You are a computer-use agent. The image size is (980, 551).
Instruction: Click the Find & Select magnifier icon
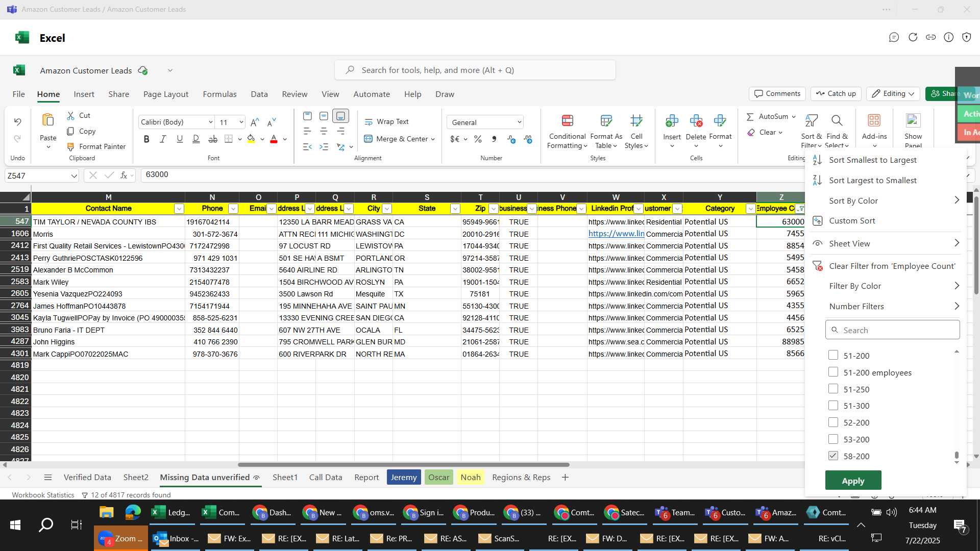click(x=837, y=120)
